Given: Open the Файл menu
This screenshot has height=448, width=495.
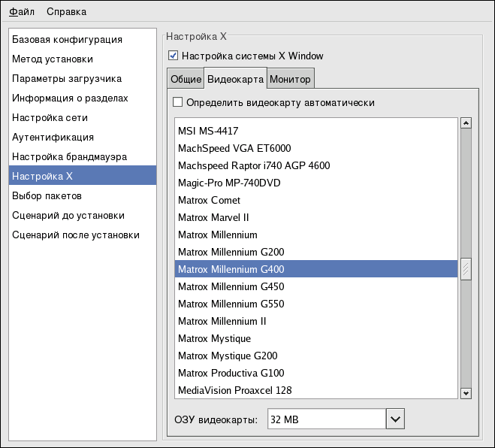Looking at the screenshot, I should pyautogui.click(x=22, y=11).
